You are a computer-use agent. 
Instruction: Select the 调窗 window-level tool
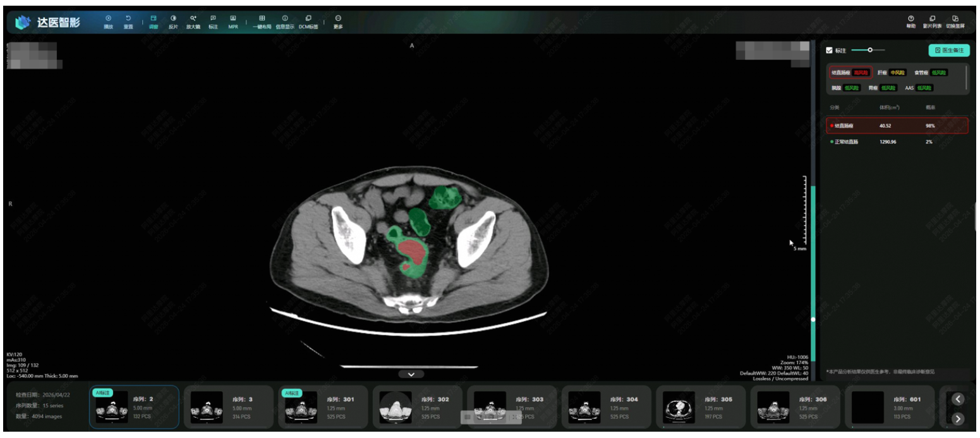154,21
